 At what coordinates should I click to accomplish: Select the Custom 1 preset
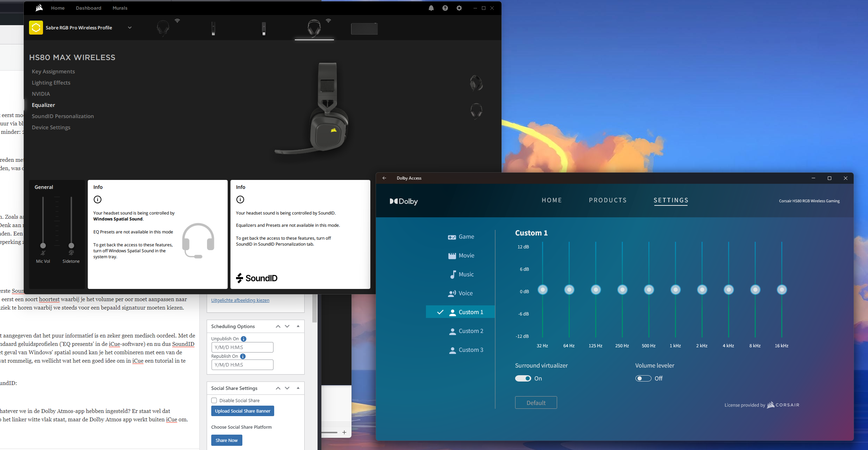tap(460, 312)
